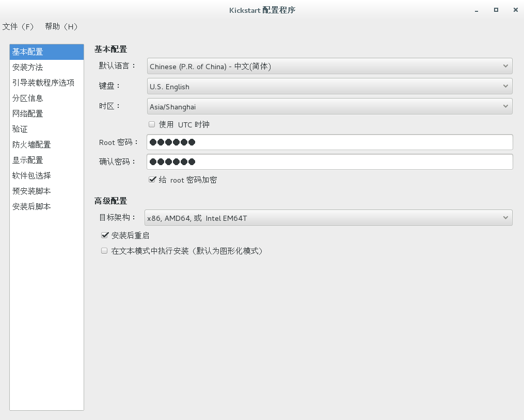Go to 预安装脚本 section
524x420 pixels.
(46, 191)
